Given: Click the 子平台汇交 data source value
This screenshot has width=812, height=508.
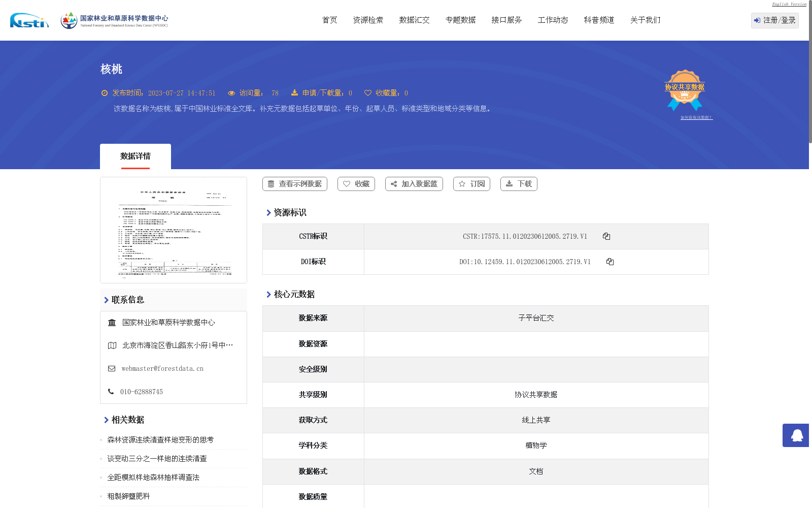Looking at the screenshot, I should coord(536,318).
